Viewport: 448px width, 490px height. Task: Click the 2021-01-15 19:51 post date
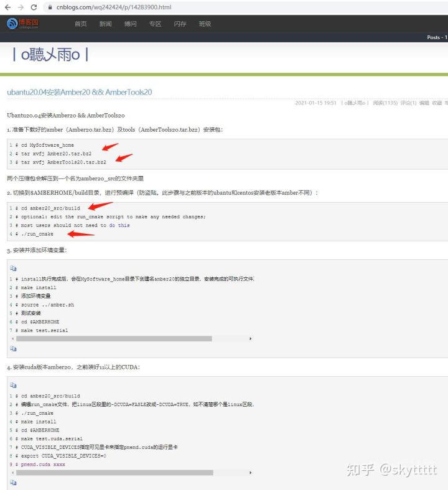tap(315, 103)
